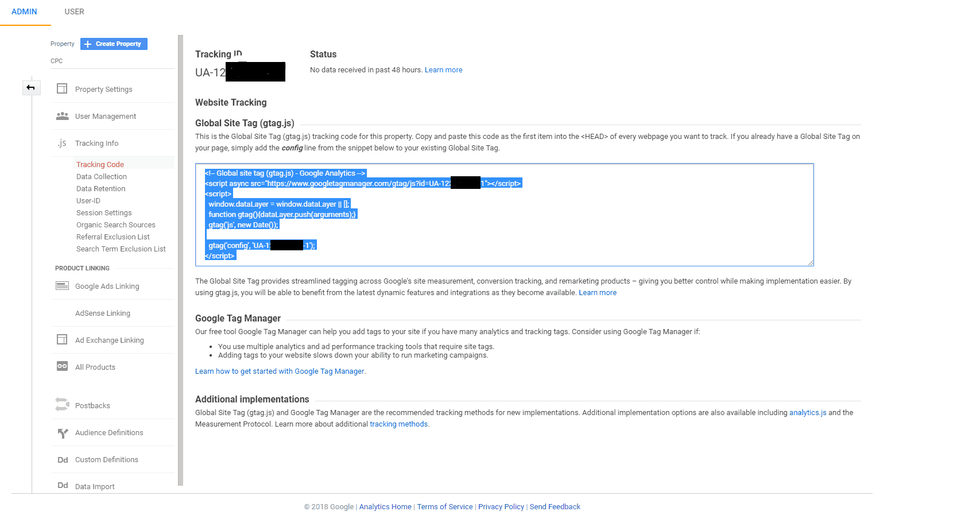Image resolution: width=980 pixels, height=519 pixels.
Task: Open User-ID settings
Action: click(88, 201)
